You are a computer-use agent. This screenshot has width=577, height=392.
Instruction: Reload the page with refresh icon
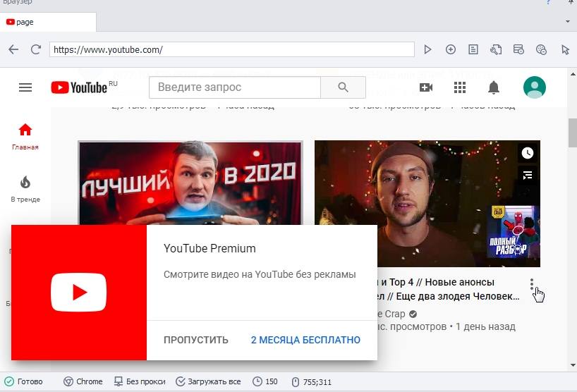[x=36, y=49]
